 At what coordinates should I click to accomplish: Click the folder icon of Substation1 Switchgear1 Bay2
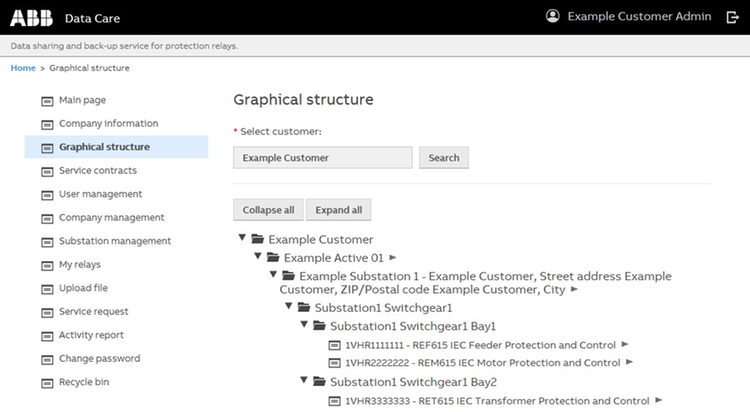pyautogui.click(x=319, y=381)
